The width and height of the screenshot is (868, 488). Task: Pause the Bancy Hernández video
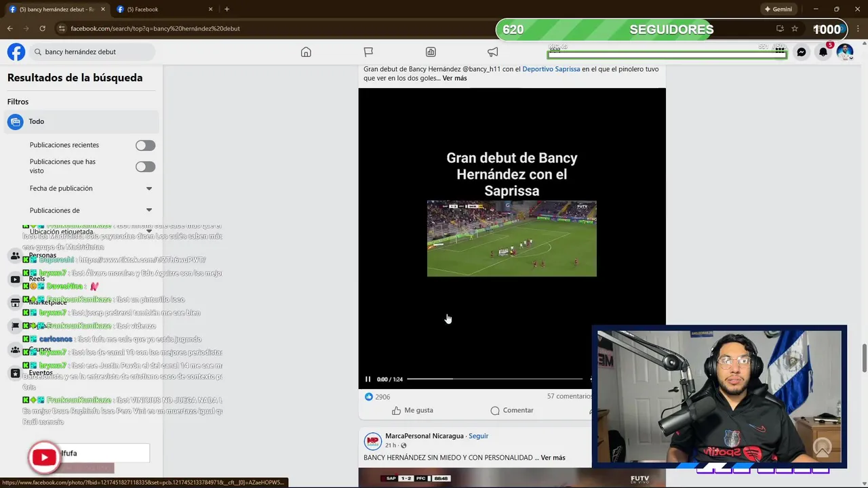coord(368,380)
